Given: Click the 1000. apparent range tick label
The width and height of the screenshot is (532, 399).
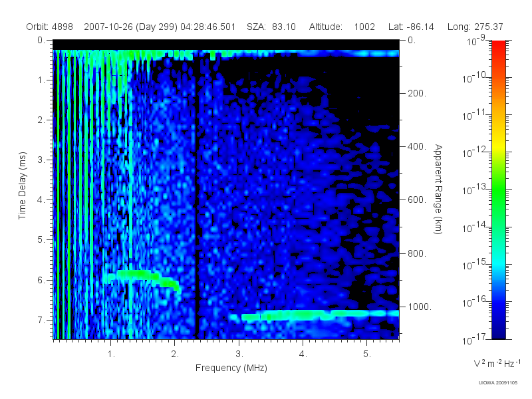Looking at the screenshot, I should click(x=420, y=307).
